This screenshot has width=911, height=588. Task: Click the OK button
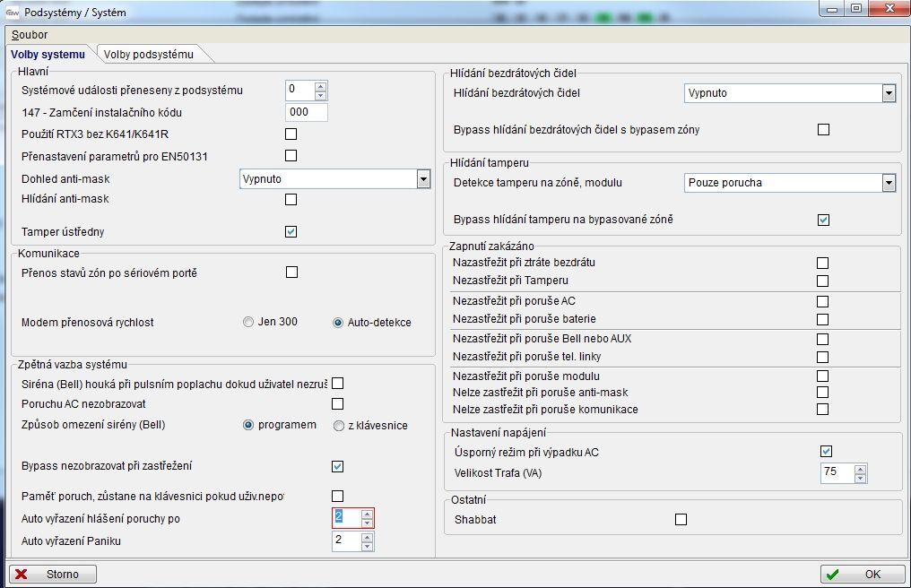click(862, 574)
